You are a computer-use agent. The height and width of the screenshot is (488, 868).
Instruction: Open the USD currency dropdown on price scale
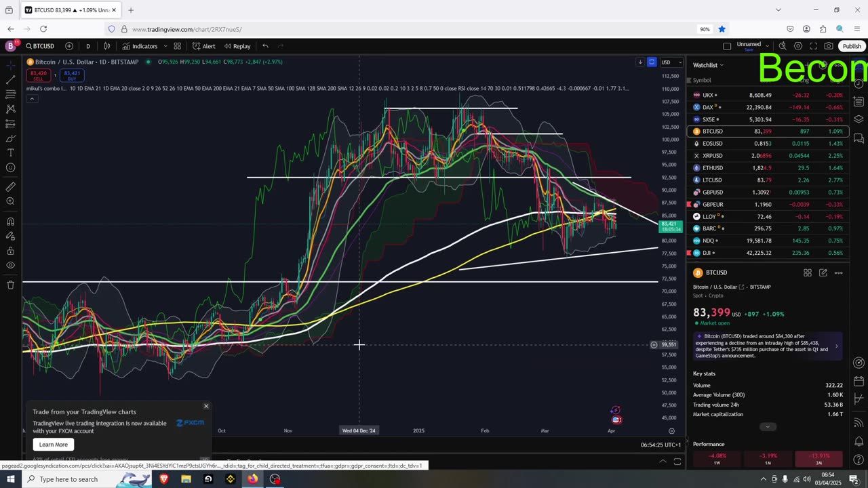(671, 62)
